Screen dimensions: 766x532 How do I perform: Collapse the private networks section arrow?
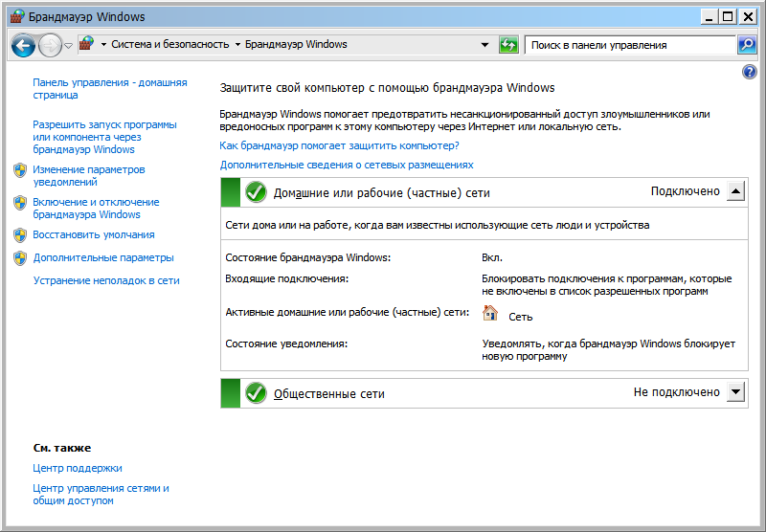[735, 190]
